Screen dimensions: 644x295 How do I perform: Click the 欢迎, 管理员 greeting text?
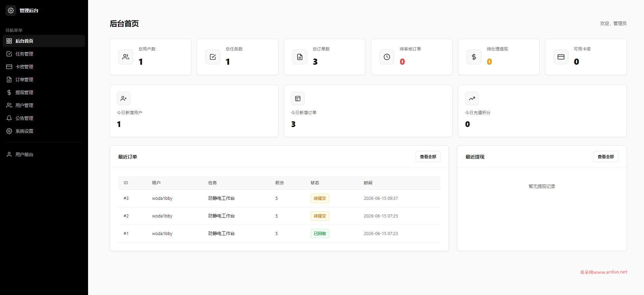tap(613, 23)
